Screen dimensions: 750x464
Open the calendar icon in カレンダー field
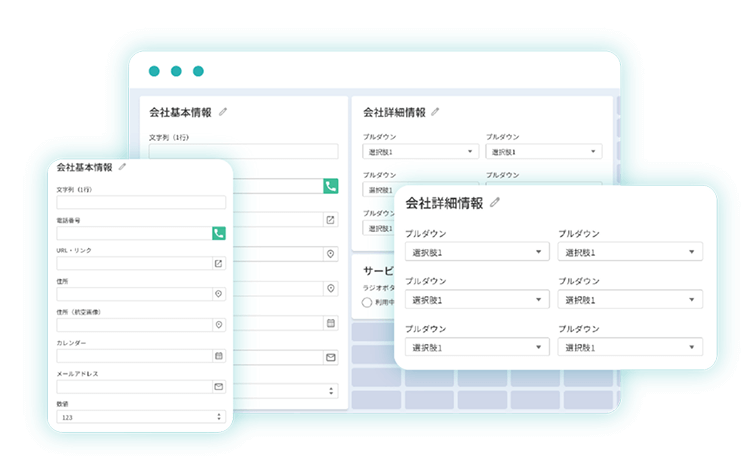pyautogui.click(x=219, y=356)
